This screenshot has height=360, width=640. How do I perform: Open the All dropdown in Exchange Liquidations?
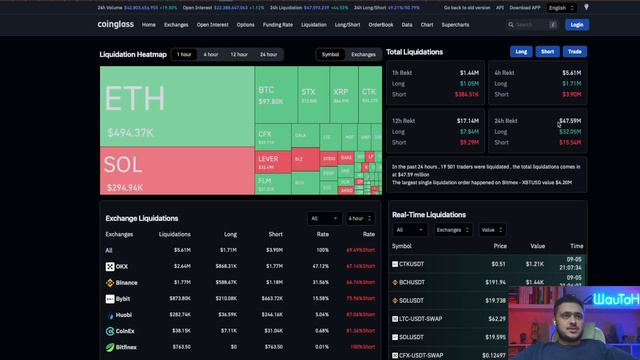324,218
